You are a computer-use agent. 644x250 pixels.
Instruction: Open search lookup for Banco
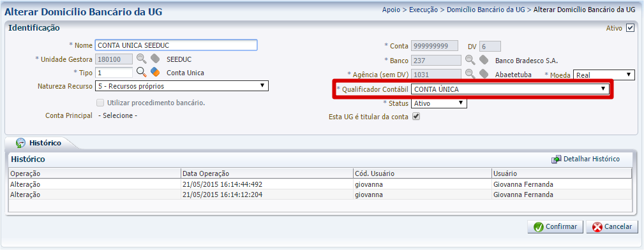470,60
